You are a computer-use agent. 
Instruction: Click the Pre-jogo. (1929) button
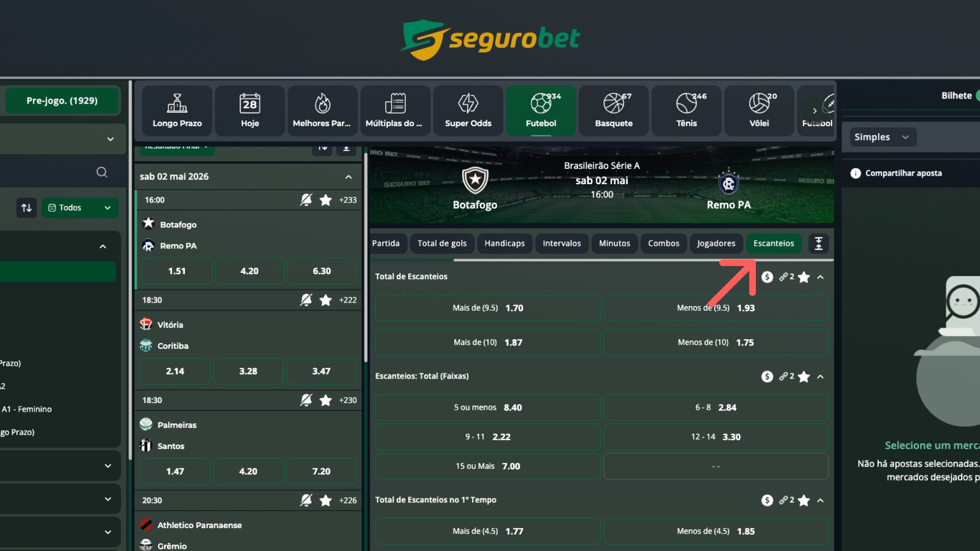[62, 101]
